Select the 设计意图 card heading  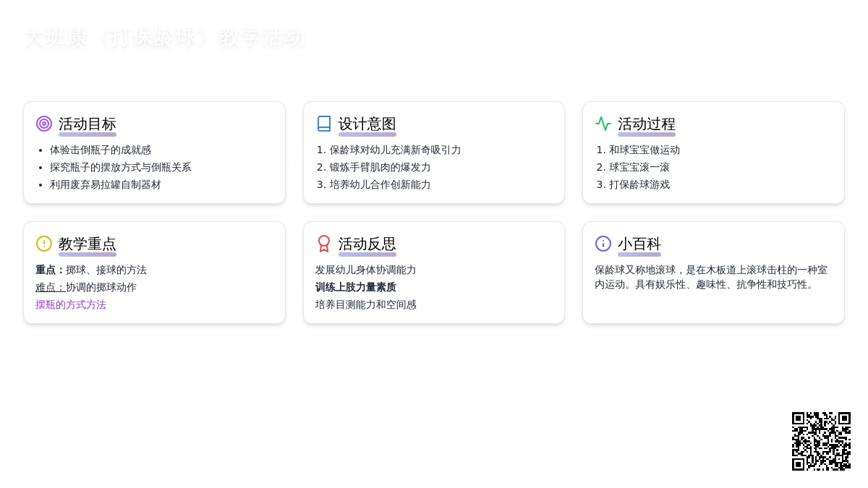point(367,124)
